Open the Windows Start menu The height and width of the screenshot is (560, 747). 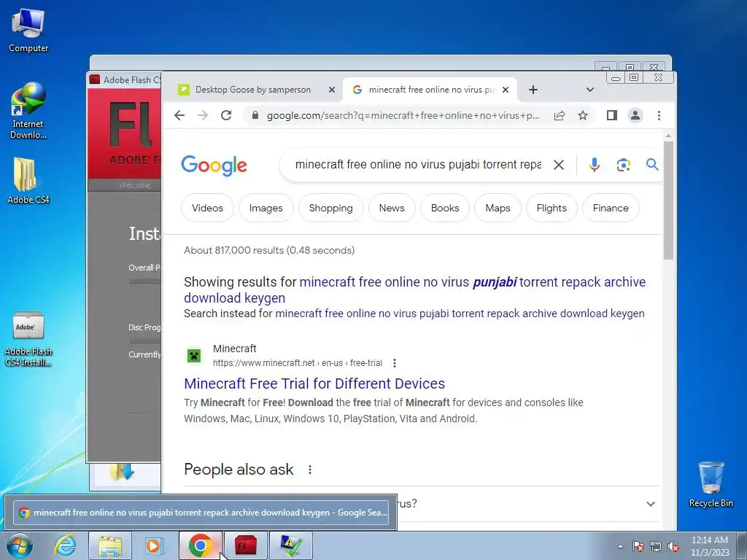(19, 545)
